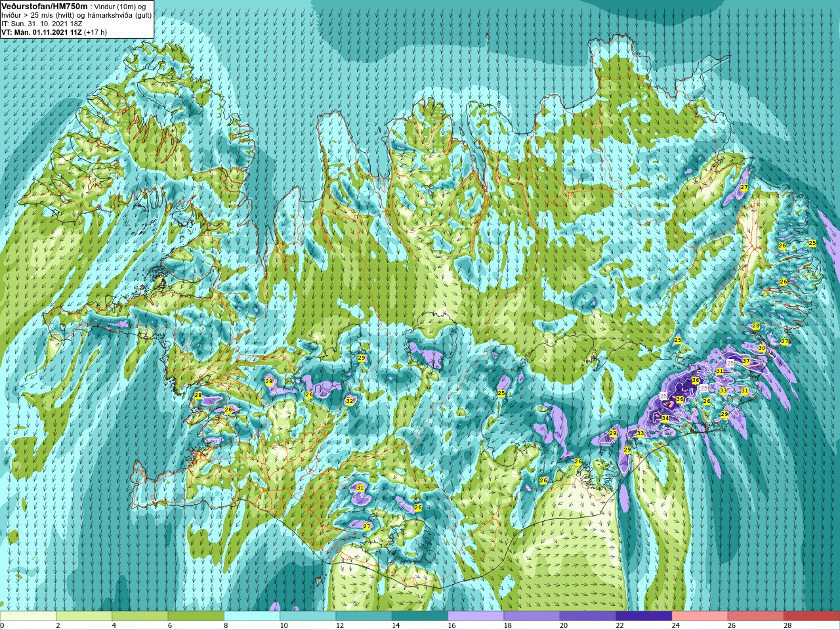Click the light pink 24–26 legend swatch
840x630 pixels.
coord(700,616)
